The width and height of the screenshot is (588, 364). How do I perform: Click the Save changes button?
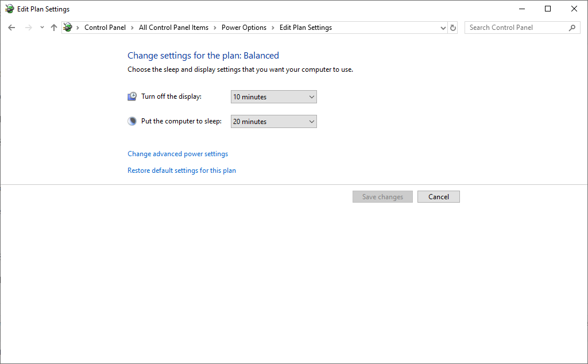(x=382, y=197)
